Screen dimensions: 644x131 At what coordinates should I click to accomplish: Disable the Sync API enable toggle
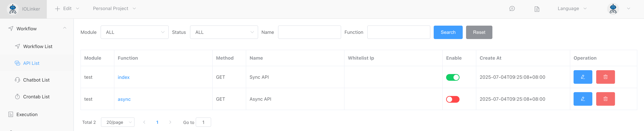[452, 77]
